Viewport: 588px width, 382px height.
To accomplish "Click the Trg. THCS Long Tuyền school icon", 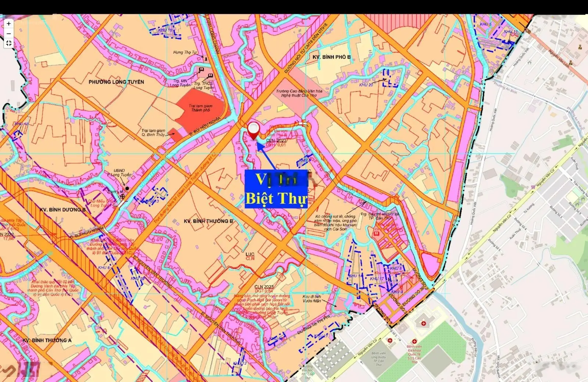I will (210, 76).
